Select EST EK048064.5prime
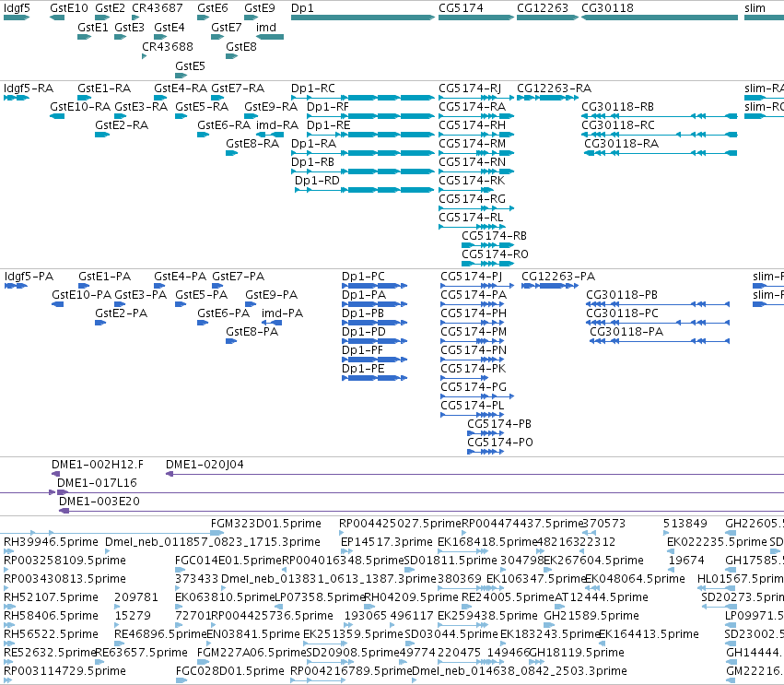Viewport: 784px width, 685px height. click(x=635, y=579)
